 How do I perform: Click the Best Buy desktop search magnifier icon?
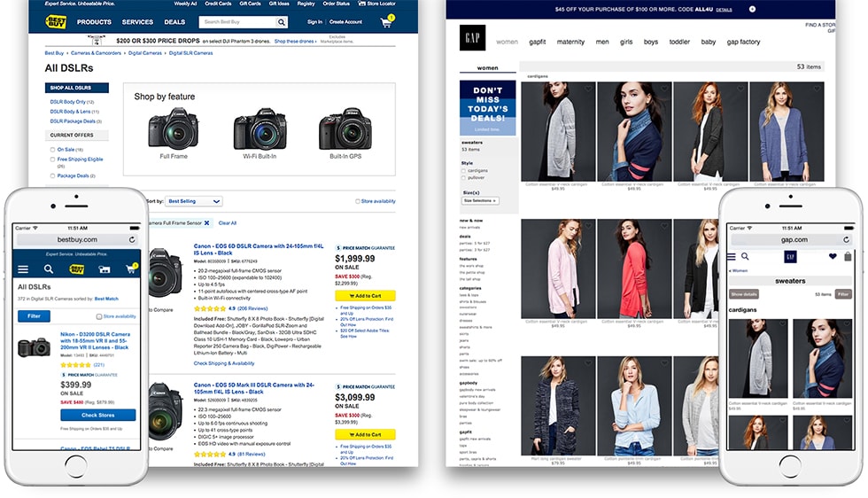tap(282, 22)
